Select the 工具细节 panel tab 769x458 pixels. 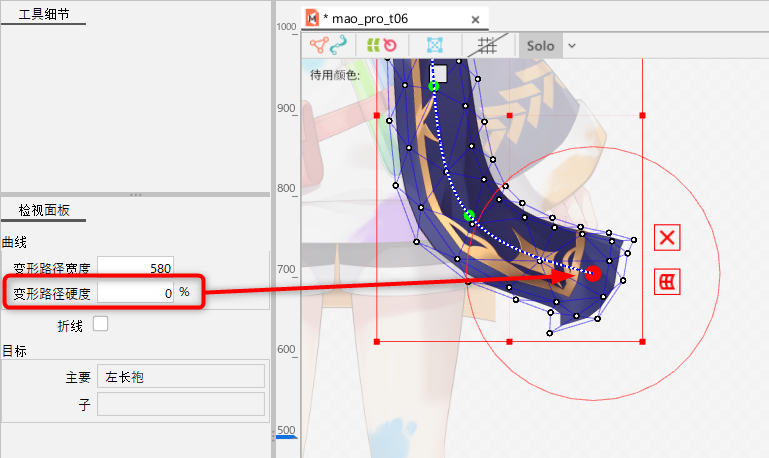pyautogui.click(x=44, y=14)
